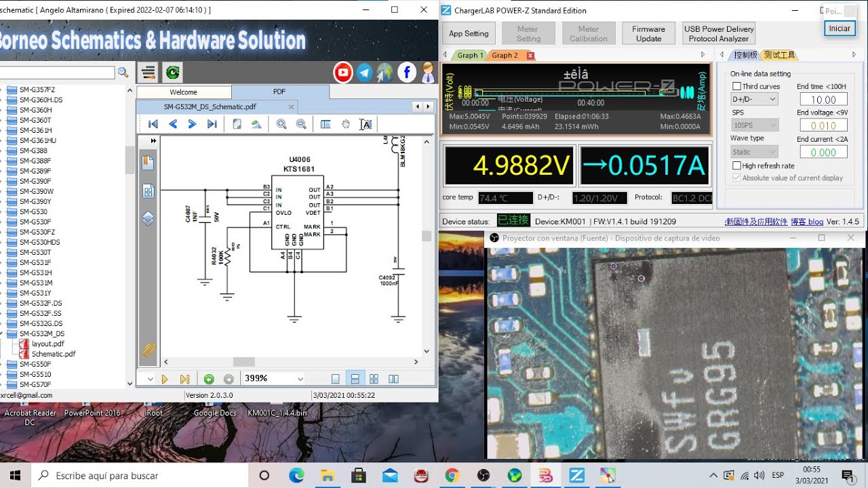Open the user account avatar icon
Image resolution: width=868 pixels, height=488 pixels.
[428, 73]
